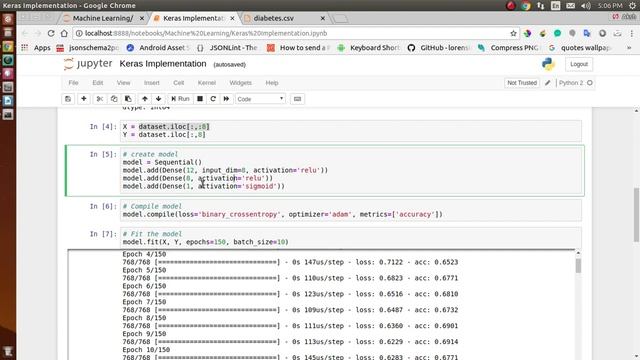Copy selected cells icon in toolbar
This screenshot has width=640, height=360.
[114, 99]
